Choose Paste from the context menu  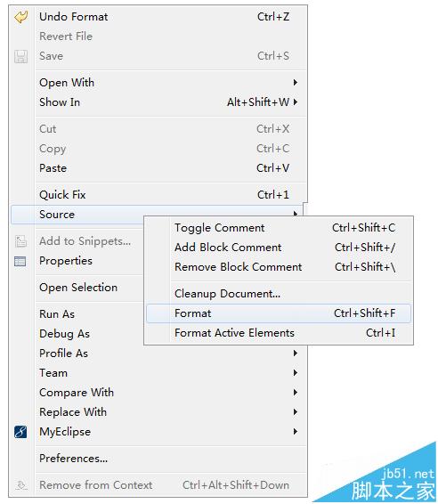[158, 168]
